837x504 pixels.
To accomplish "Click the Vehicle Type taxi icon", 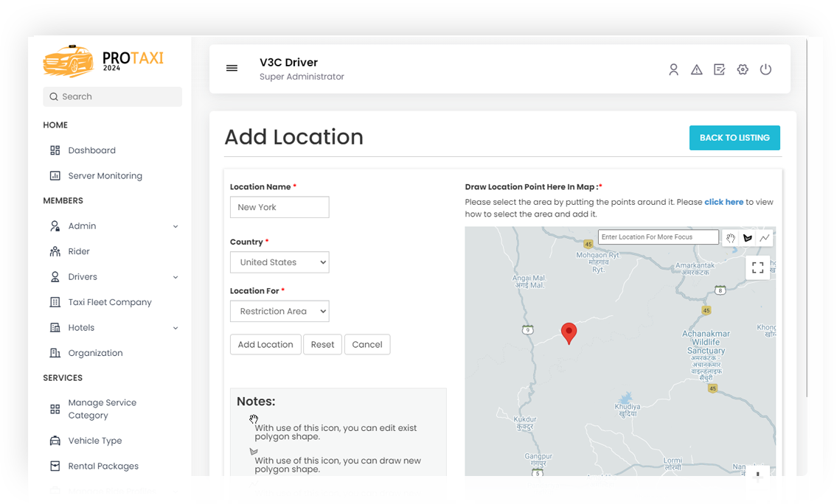I will point(55,441).
